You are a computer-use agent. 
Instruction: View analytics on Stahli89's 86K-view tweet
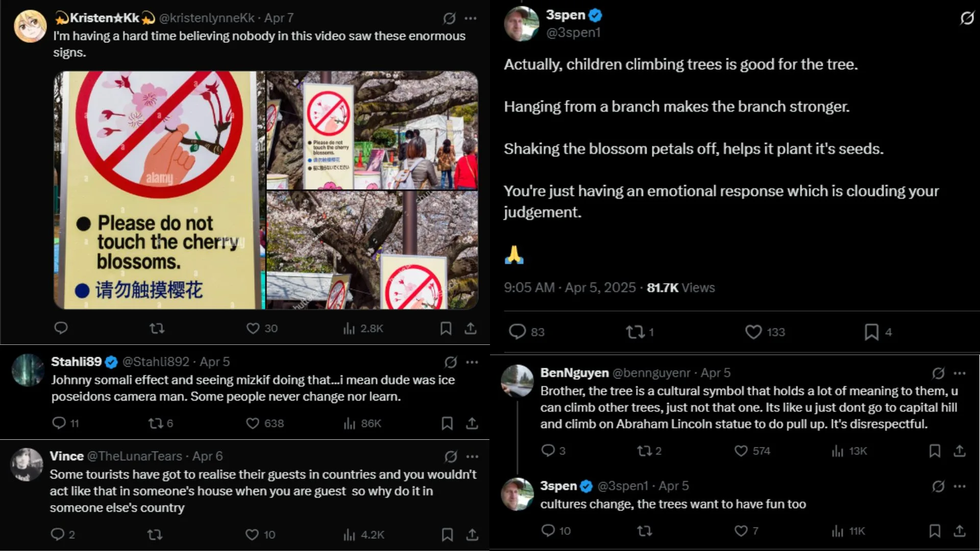(x=350, y=423)
